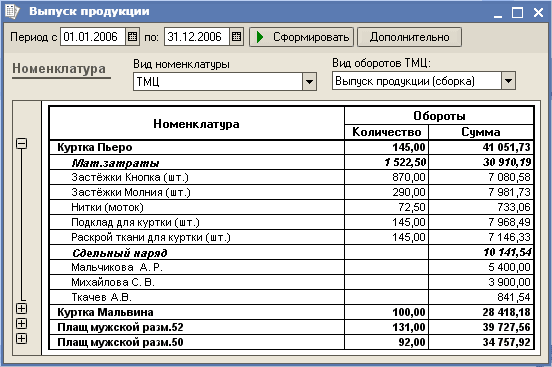
Task: Click the Выпуск продукции (сборка) field
Action: click(x=417, y=81)
